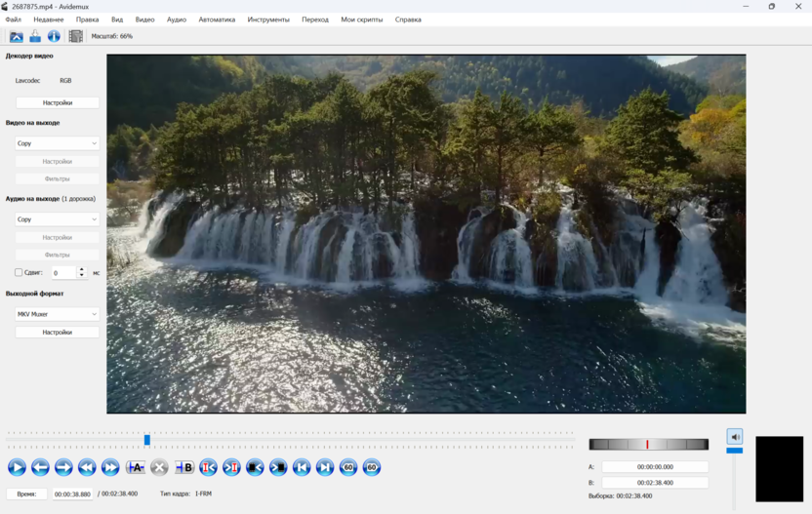Step forward 60 seconds
The width and height of the screenshot is (812, 514).
(x=372, y=468)
